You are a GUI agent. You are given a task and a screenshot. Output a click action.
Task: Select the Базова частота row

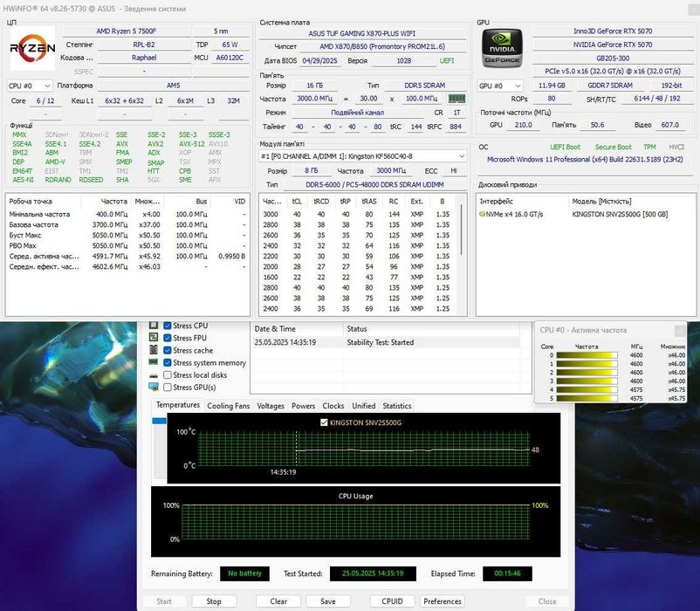127,224
